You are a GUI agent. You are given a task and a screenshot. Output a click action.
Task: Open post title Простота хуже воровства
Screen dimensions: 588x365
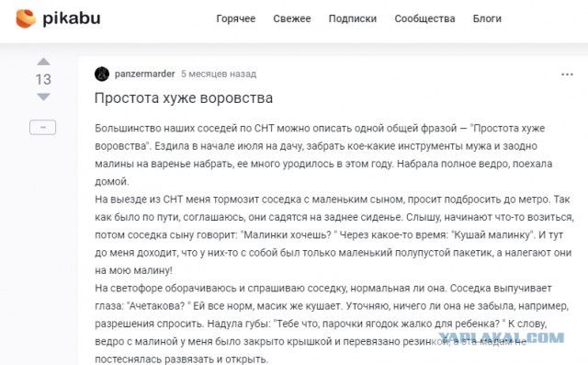pos(184,97)
